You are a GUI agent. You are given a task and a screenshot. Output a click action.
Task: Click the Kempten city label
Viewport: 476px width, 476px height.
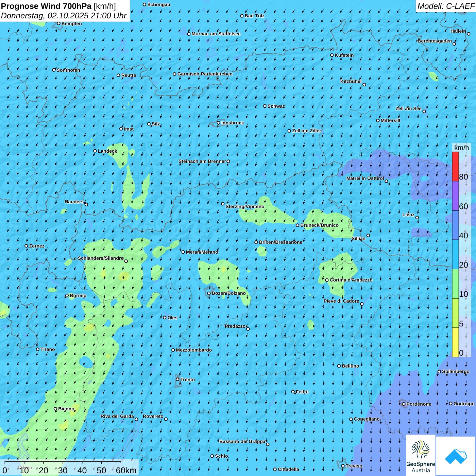pyautogui.click(x=72, y=23)
